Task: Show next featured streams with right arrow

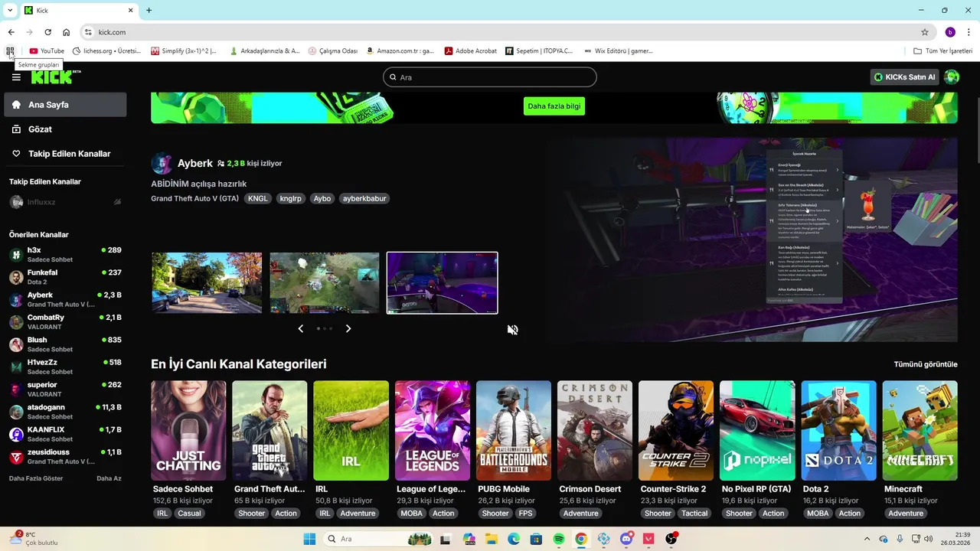Action: [x=348, y=328]
